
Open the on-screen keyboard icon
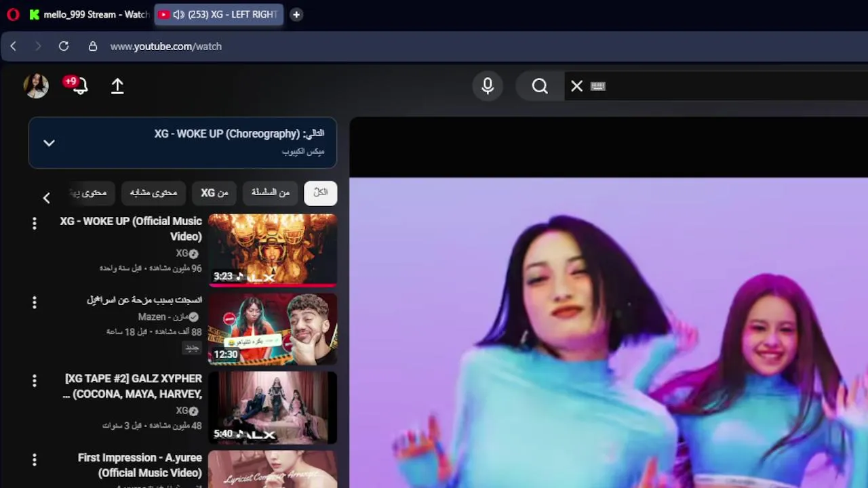(x=597, y=86)
